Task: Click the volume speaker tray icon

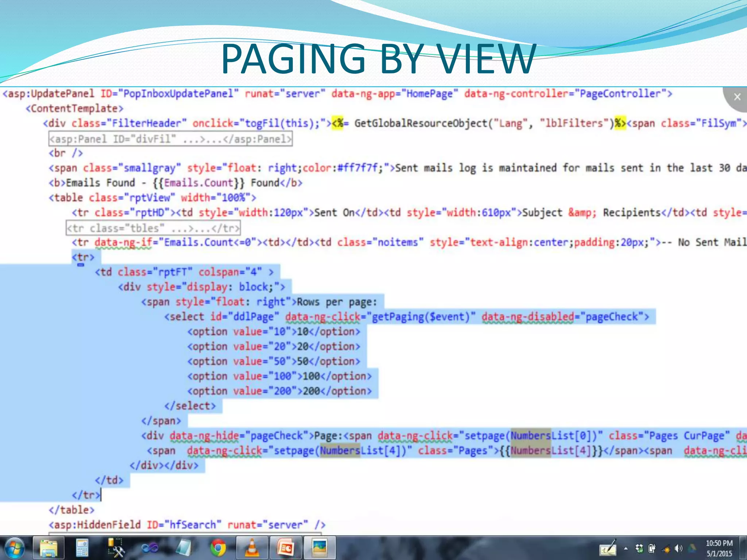Action: [678, 548]
